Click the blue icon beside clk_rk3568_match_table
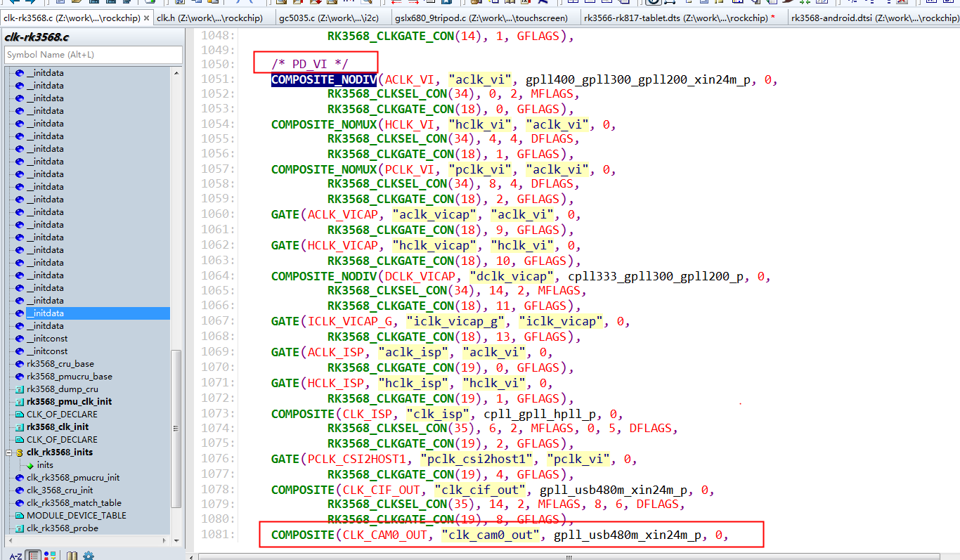This screenshot has width=960, height=560. 20,503
